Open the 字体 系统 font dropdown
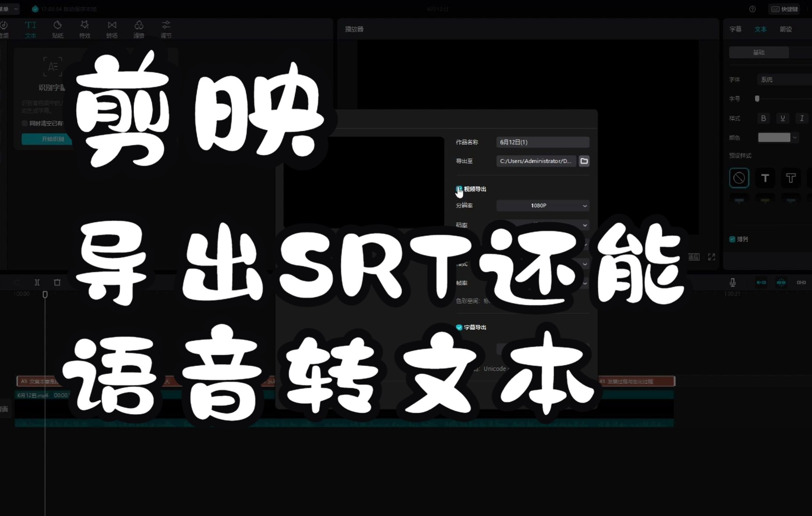 (785, 79)
